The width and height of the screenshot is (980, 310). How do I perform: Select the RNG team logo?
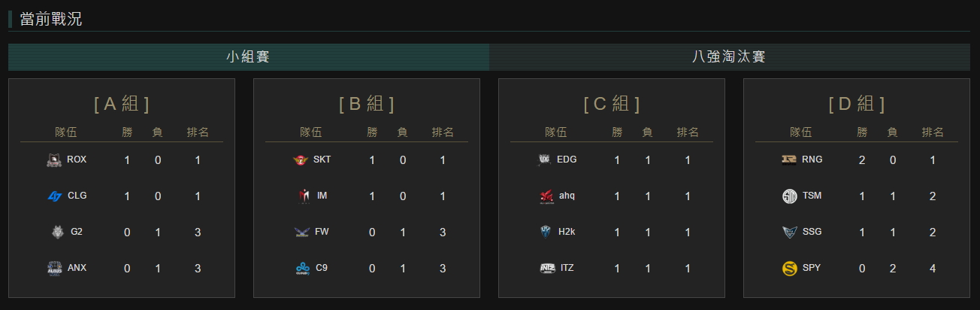click(x=789, y=160)
